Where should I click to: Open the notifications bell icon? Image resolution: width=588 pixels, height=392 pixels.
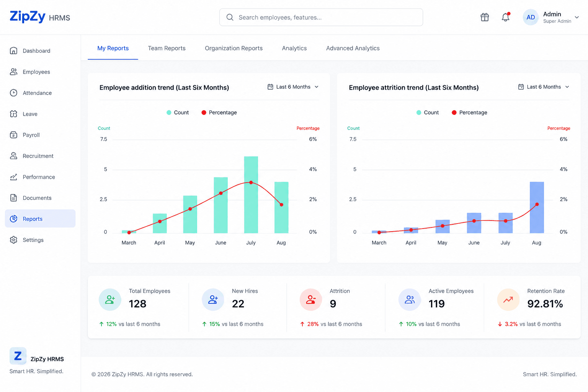point(506,17)
